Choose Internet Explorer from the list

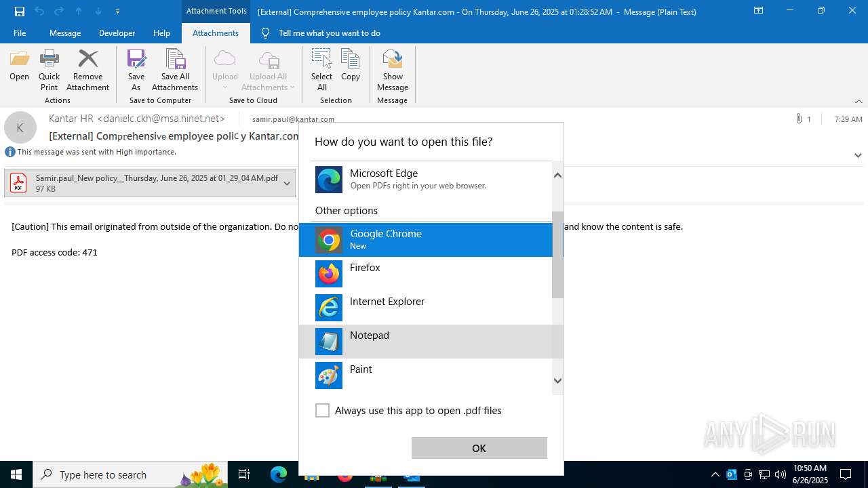click(x=426, y=308)
